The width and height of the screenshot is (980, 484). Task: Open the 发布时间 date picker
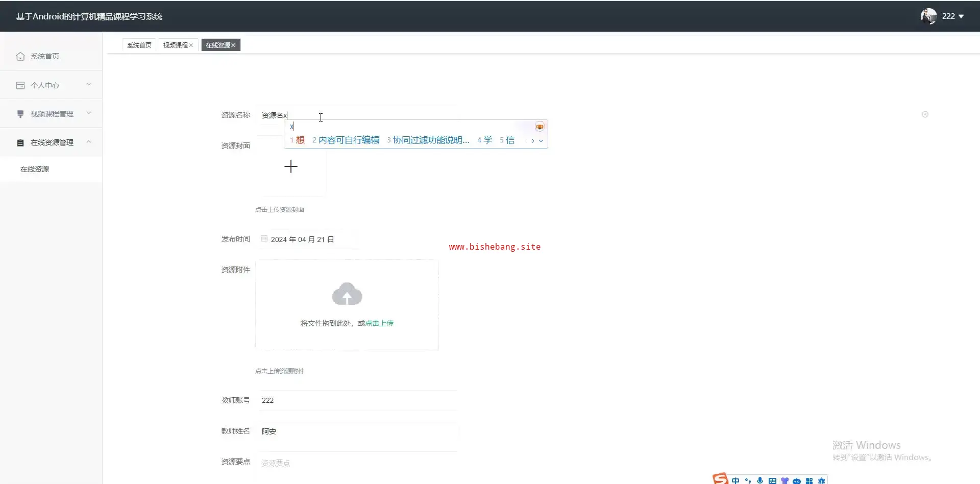[x=308, y=239]
